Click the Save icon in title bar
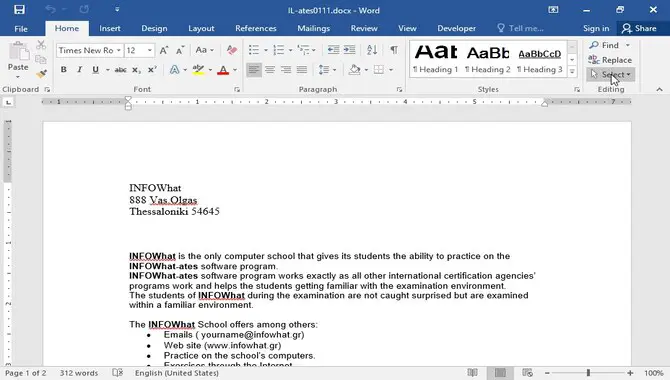The image size is (670, 380). [19, 9]
